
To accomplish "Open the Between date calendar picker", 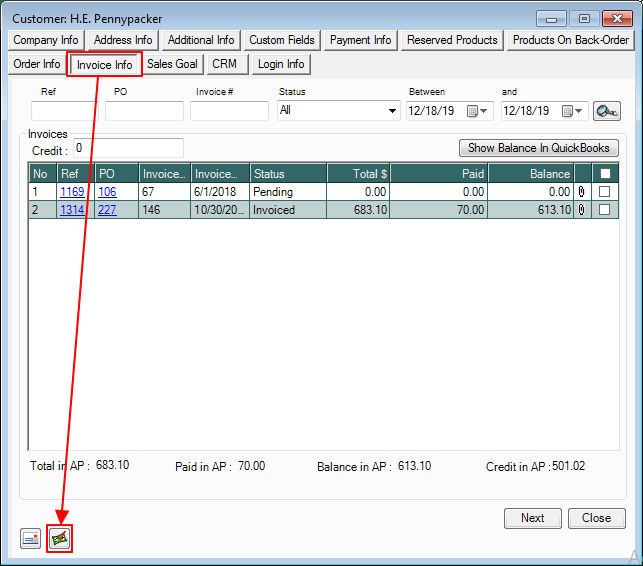I will pos(478,111).
